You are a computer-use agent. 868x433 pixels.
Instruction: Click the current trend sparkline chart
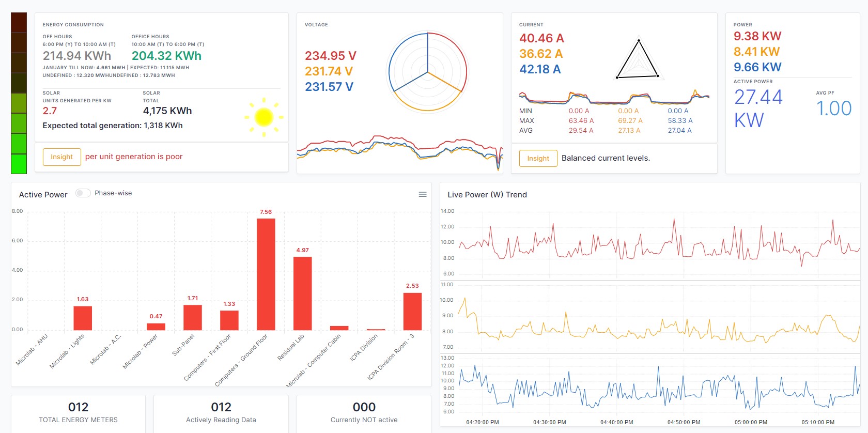(614, 97)
